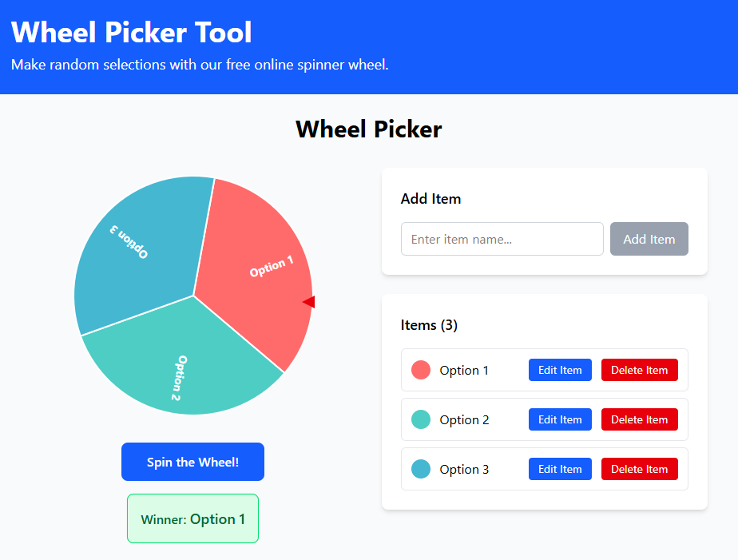The image size is (738, 560).
Task: Edit the Option 2 item
Action: pos(560,419)
